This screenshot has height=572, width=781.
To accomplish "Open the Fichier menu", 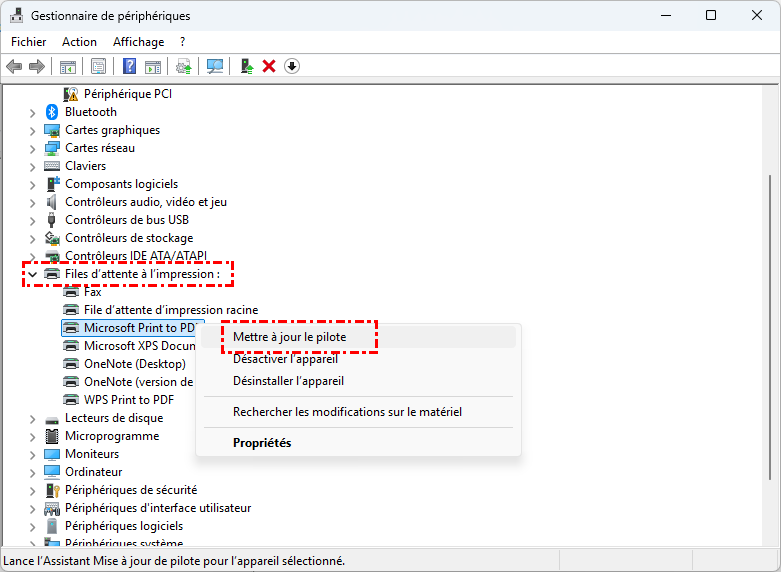I will pos(28,42).
